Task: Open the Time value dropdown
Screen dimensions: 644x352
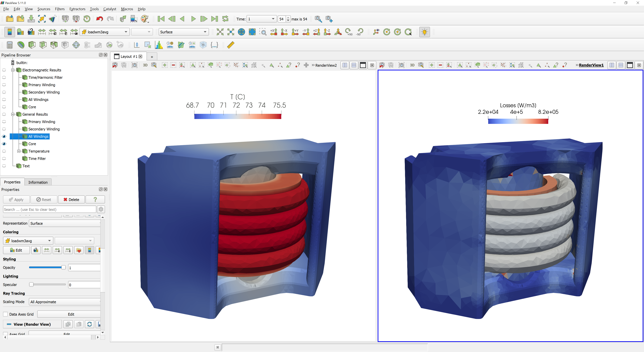Action: point(261,19)
